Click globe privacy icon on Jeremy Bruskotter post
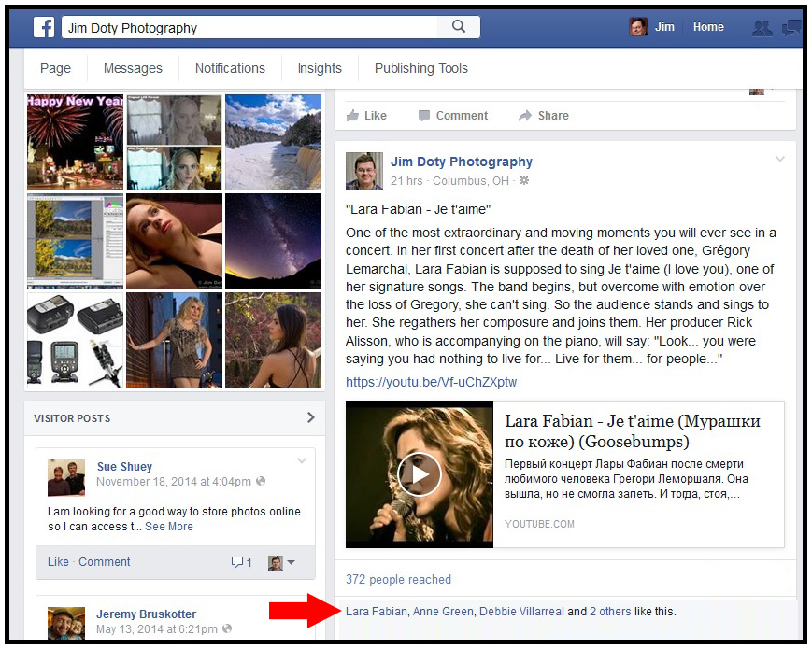 pos(227,628)
